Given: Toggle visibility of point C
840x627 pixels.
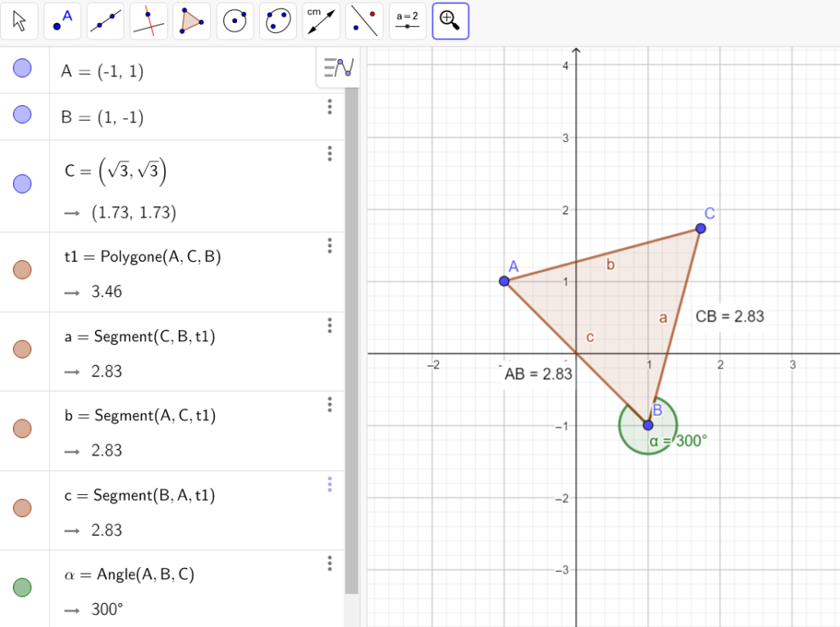Looking at the screenshot, I should (x=23, y=184).
